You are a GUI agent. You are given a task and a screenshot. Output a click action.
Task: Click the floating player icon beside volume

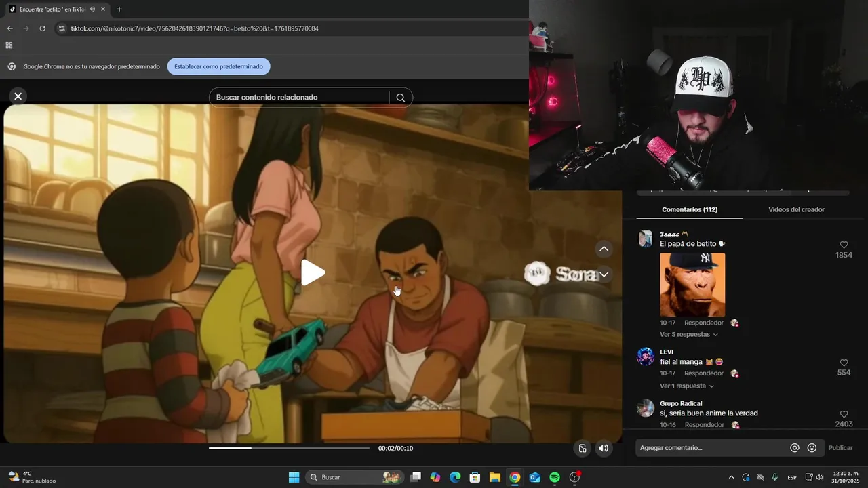[583, 448]
